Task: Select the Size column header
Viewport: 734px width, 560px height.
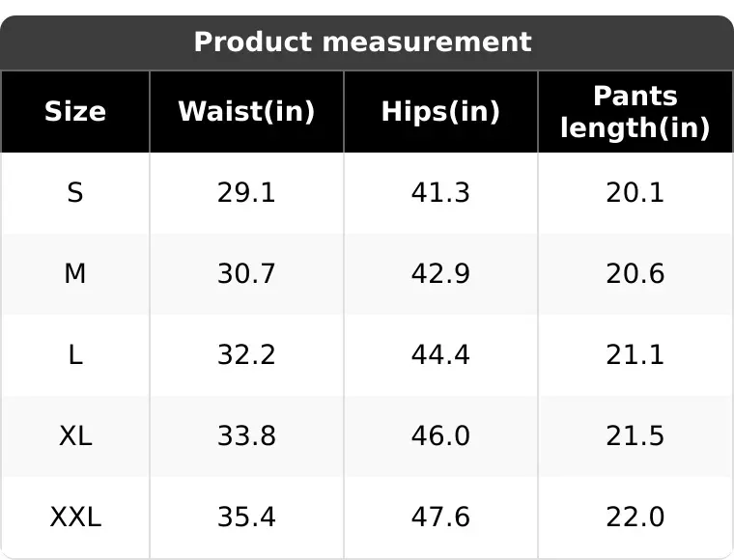Action: pyautogui.click(x=75, y=112)
